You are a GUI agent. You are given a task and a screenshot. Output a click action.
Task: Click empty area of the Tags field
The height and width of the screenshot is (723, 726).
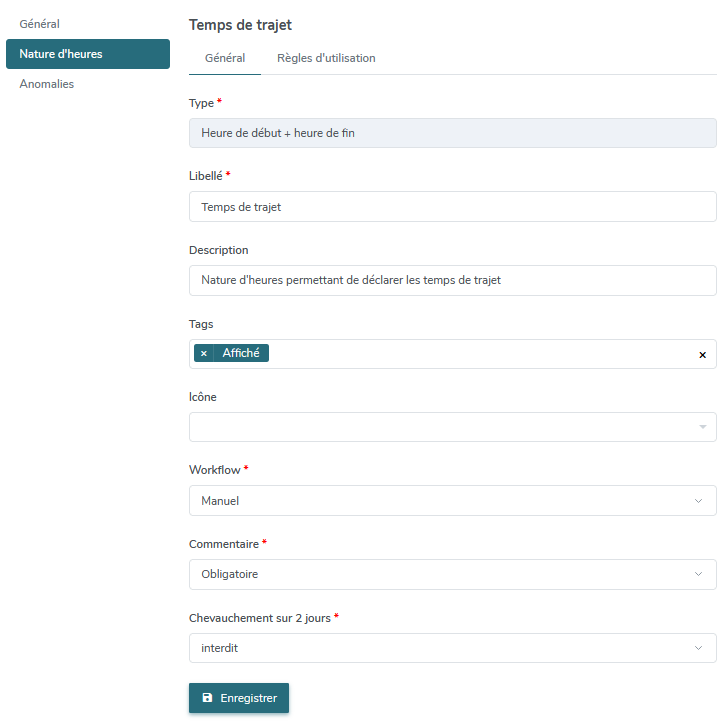click(482, 354)
